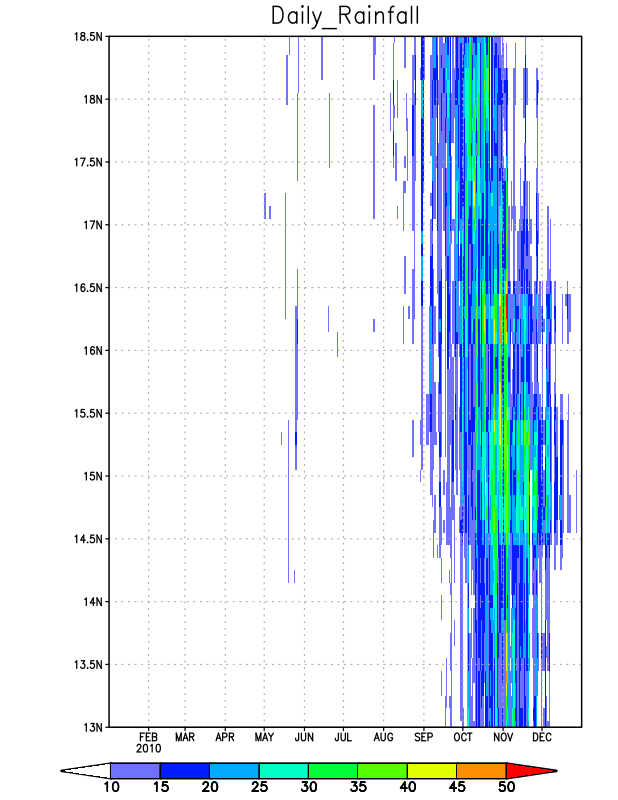
Task: Click the Daily_Rainfall chart title
Action: tap(345, 16)
